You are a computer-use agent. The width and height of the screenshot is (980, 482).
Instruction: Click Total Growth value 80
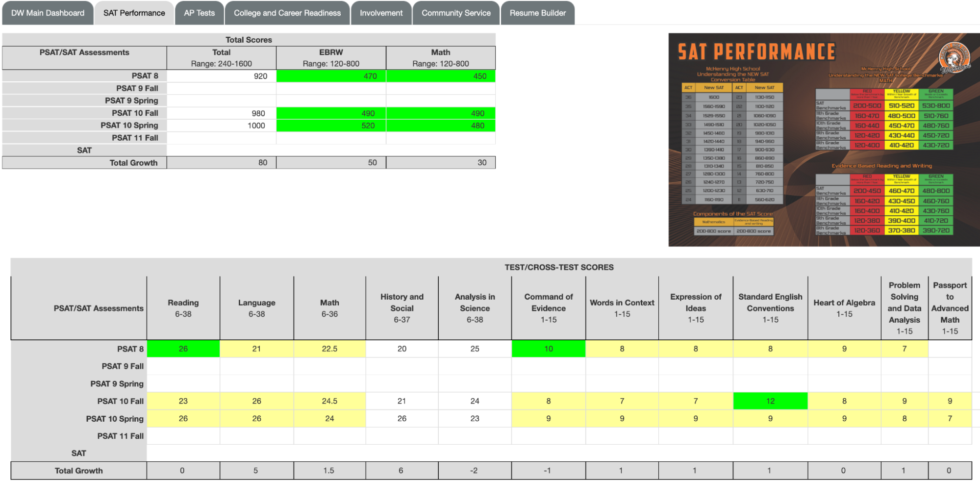click(x=222, y=162)
